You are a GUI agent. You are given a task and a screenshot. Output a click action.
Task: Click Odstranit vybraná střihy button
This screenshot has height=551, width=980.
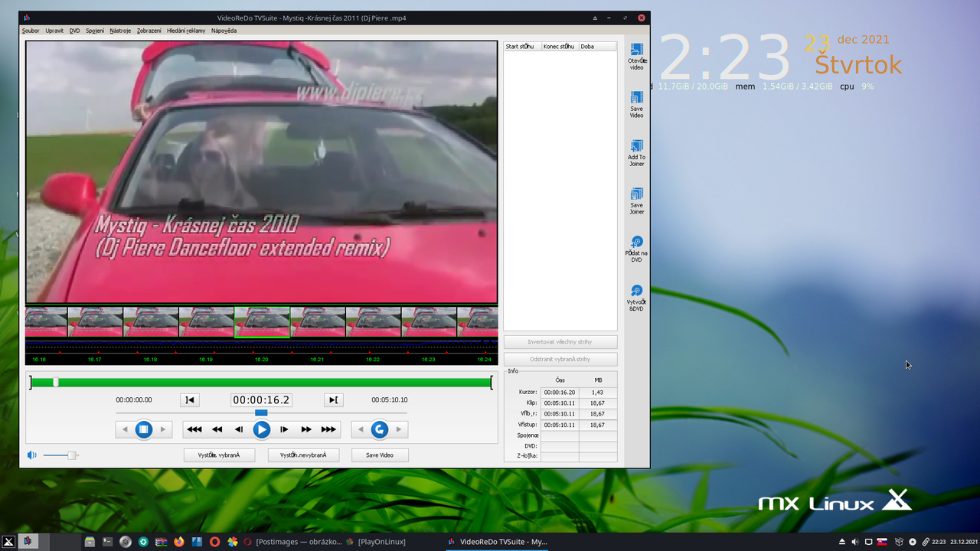560,359
